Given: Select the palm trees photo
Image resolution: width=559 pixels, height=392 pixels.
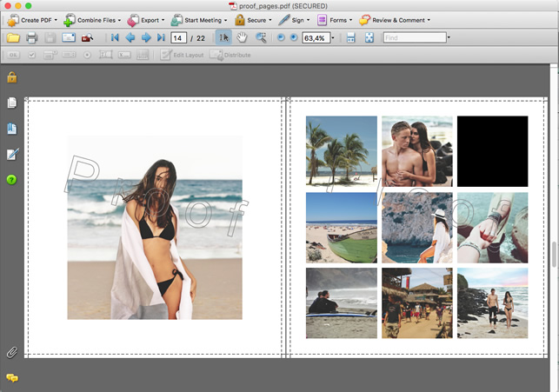Looking at the screenshot, I should pos(341,151).
